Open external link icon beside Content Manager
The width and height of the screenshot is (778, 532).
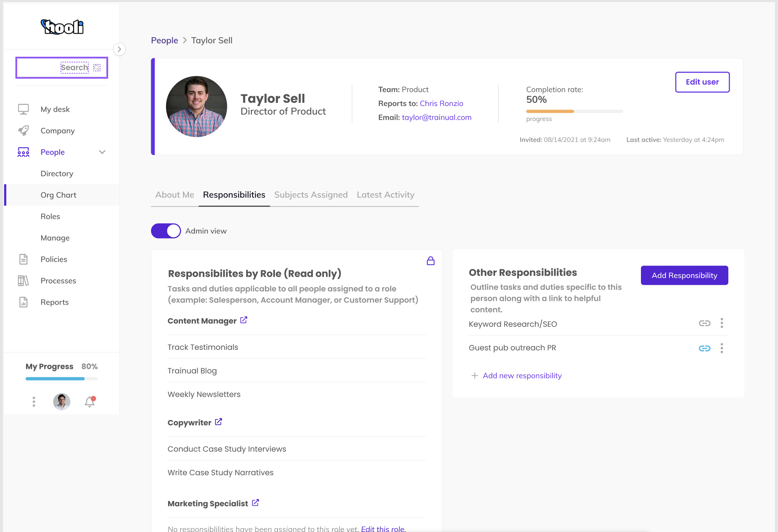coord(244,320)
